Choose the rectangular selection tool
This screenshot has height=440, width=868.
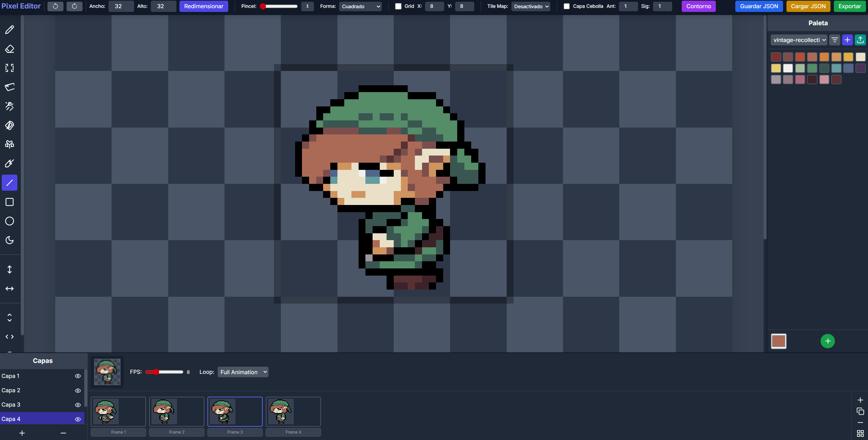pos(10,68)
